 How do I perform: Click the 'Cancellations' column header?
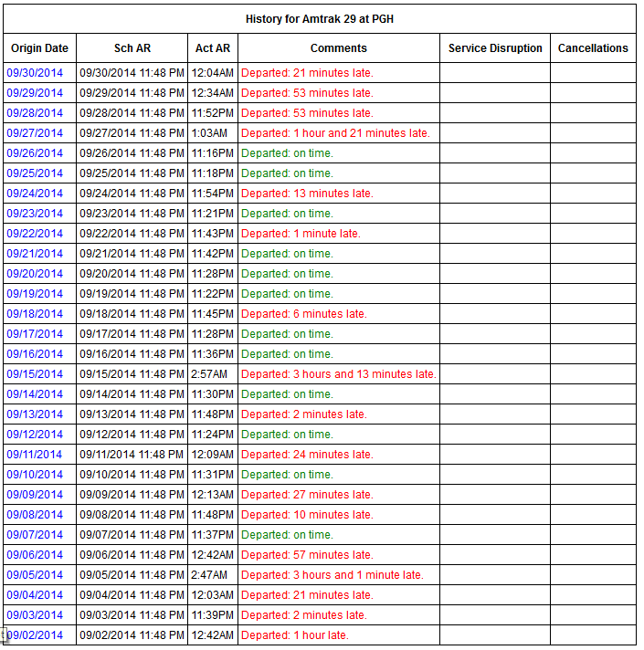[x=593, y=48]
